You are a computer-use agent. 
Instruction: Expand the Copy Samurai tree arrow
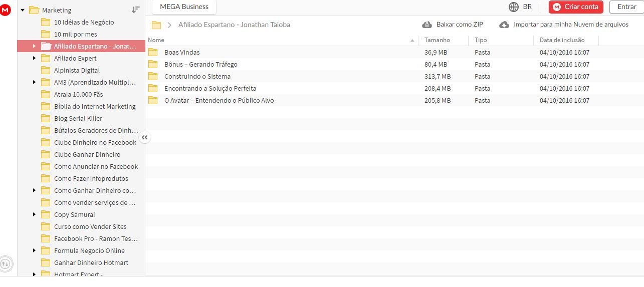tap(34, 214)
